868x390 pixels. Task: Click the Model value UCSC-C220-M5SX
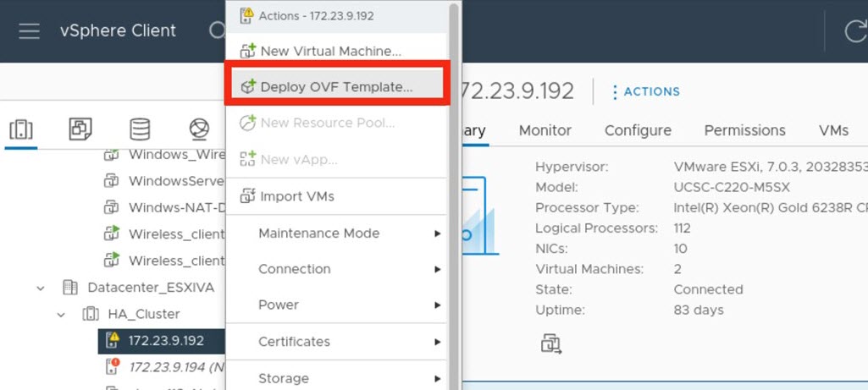coord(732,188)
